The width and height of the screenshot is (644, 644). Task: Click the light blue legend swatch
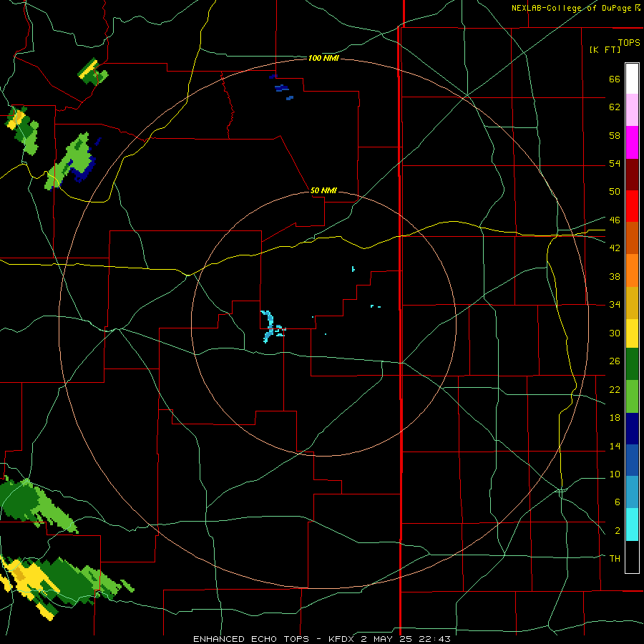632,492
